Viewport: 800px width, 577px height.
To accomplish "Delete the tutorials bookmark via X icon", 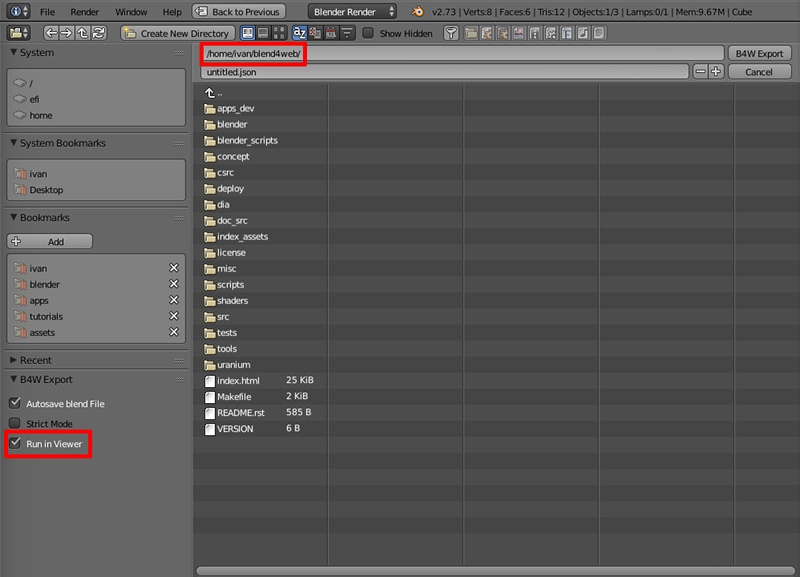I will (174, 317).
